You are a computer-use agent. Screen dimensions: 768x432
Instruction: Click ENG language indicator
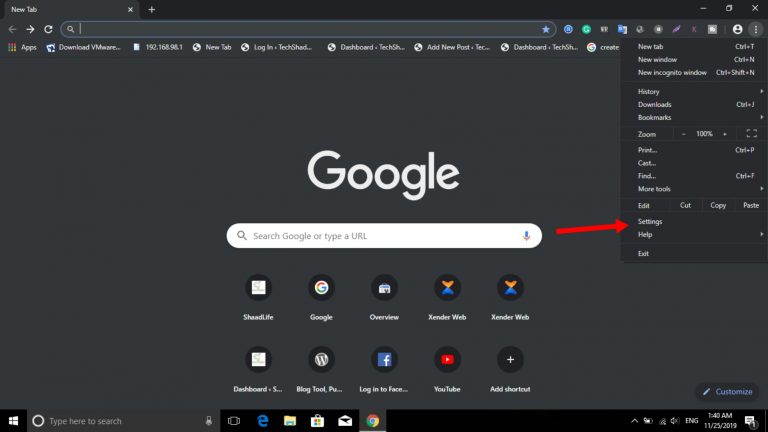pos(692,421)
